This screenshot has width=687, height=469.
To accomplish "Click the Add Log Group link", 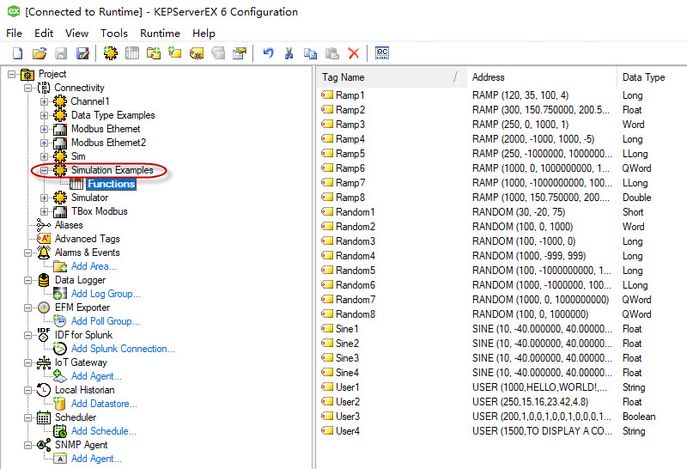I will 106,294.
